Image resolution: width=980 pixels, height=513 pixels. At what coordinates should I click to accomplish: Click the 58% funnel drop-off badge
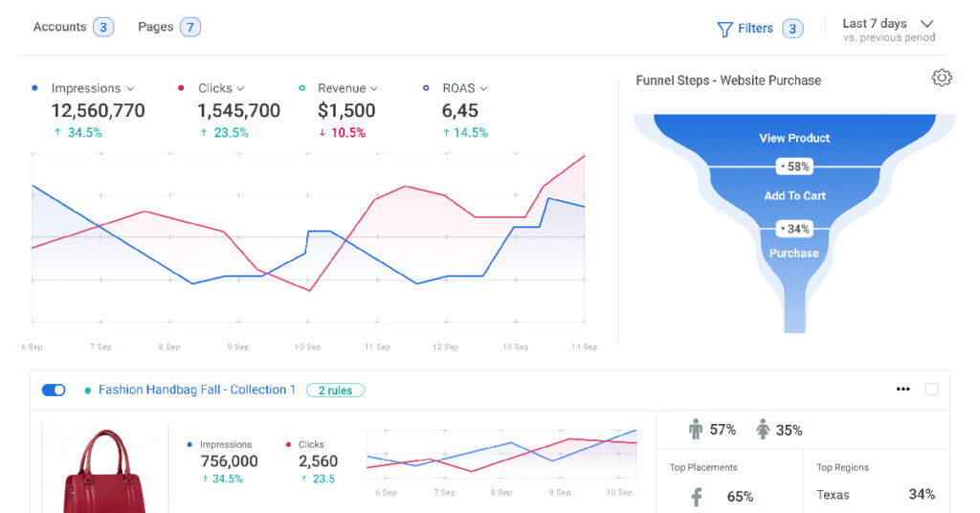pyautogui.click(x=794, y=167)
